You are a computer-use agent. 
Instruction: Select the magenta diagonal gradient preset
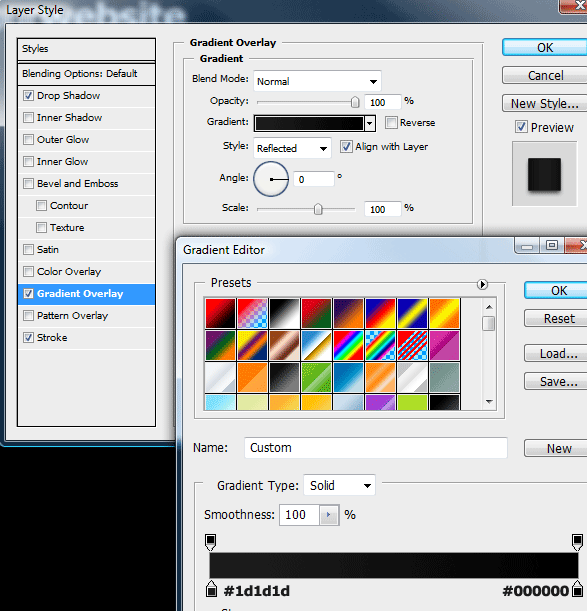point(444,345)
